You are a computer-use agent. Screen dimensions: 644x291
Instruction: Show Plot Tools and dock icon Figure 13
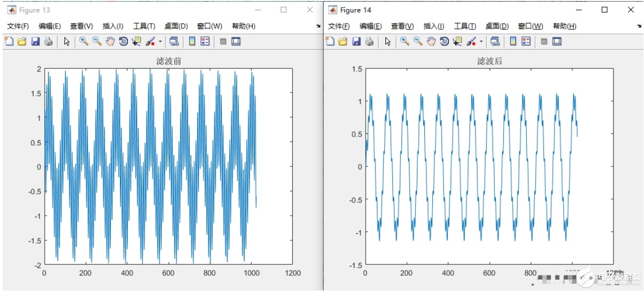pyautogui.click(x=236, y=41)
